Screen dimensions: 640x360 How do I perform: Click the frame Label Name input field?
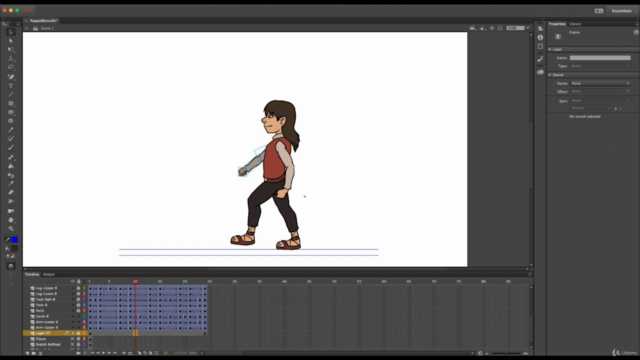tap(600, 58)
